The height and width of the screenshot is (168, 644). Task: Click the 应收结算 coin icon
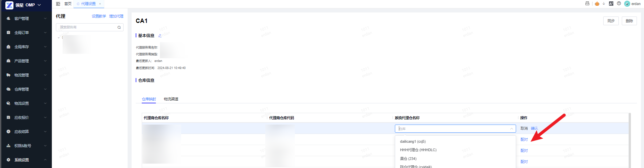click(8, 132)
